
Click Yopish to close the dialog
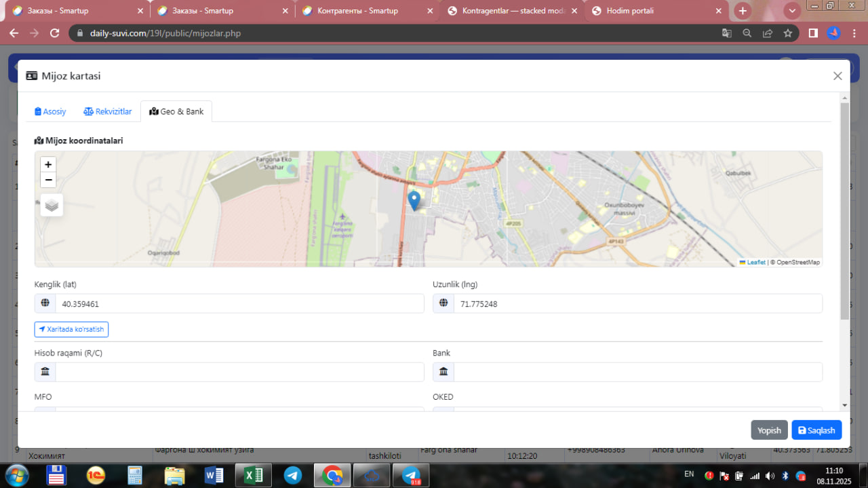[769, 430]
